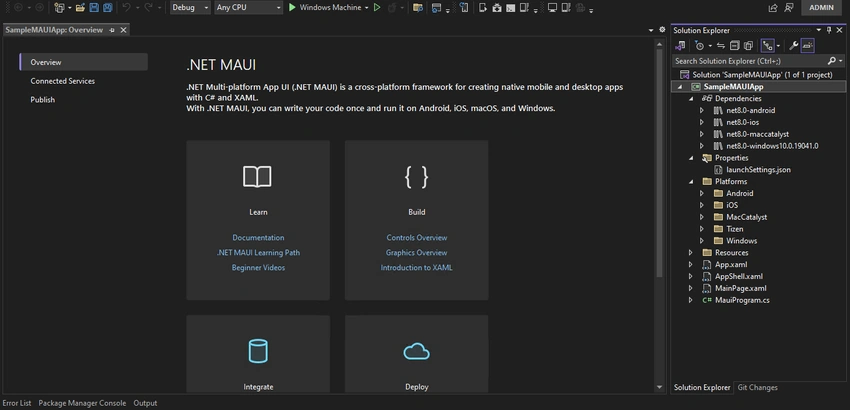Click the Sync with Active Document arrows icon

pos(720,46)
